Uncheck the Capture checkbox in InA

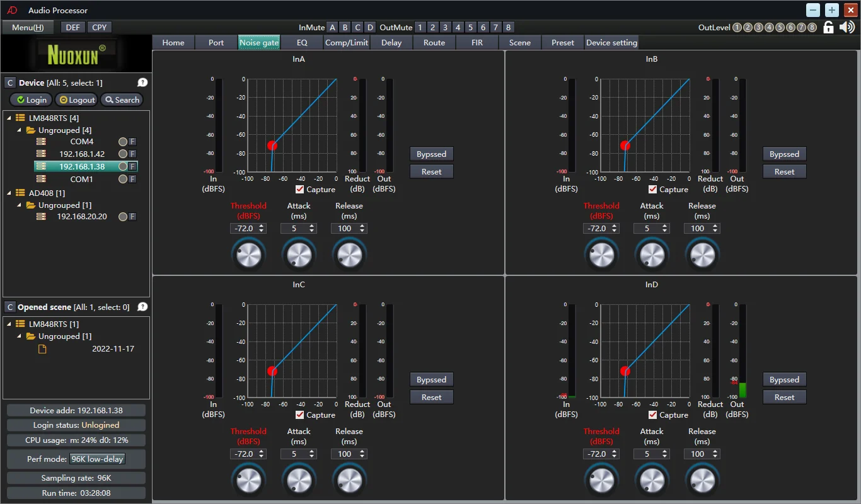pos(300,189)
